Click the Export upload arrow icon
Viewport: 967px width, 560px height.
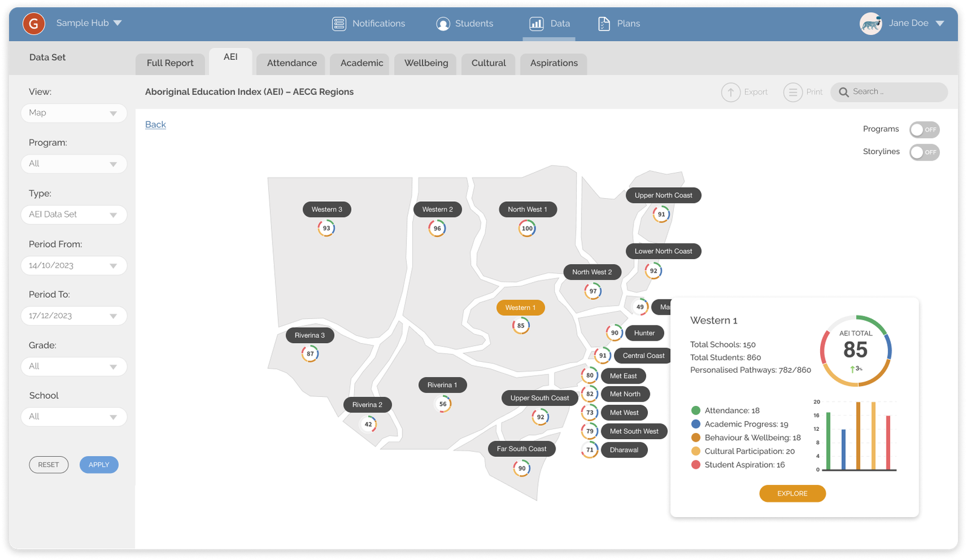click(731, 92)
